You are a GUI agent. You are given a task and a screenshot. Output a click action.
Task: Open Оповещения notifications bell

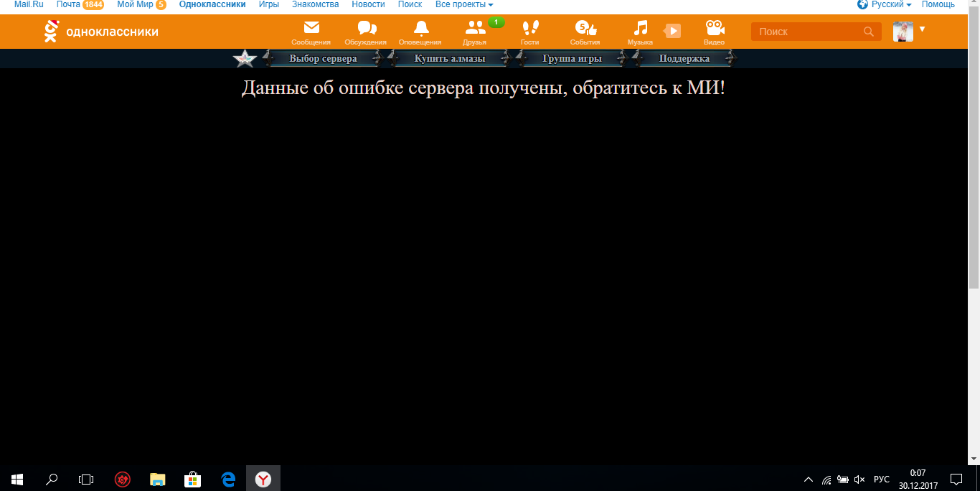pyautogui.click(x=420, y=29)
